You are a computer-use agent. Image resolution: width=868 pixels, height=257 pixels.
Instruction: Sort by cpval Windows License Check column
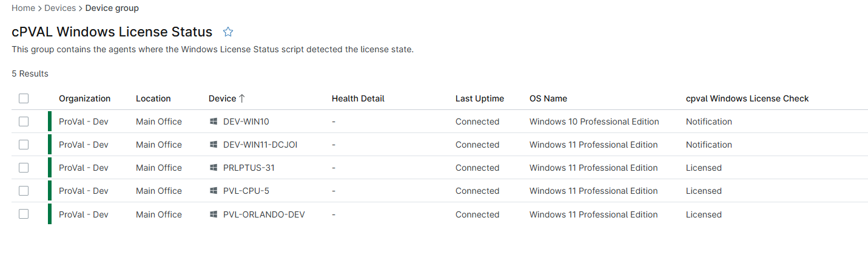pyautogui.click(x=747, y=98)
